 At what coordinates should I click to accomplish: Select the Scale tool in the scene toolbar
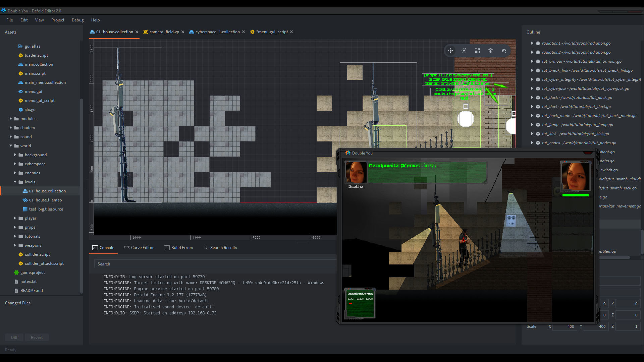(477, 51)
